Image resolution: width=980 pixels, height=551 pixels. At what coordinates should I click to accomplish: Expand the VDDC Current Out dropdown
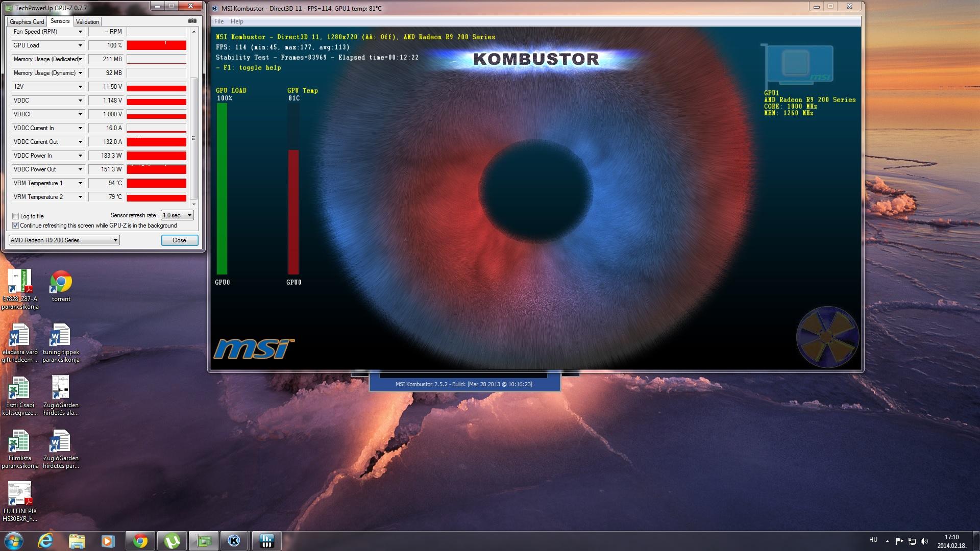(x=80, y=142)
